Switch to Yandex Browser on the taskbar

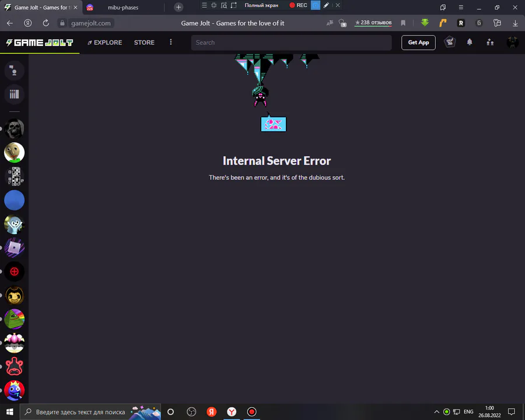pos(232,412)
